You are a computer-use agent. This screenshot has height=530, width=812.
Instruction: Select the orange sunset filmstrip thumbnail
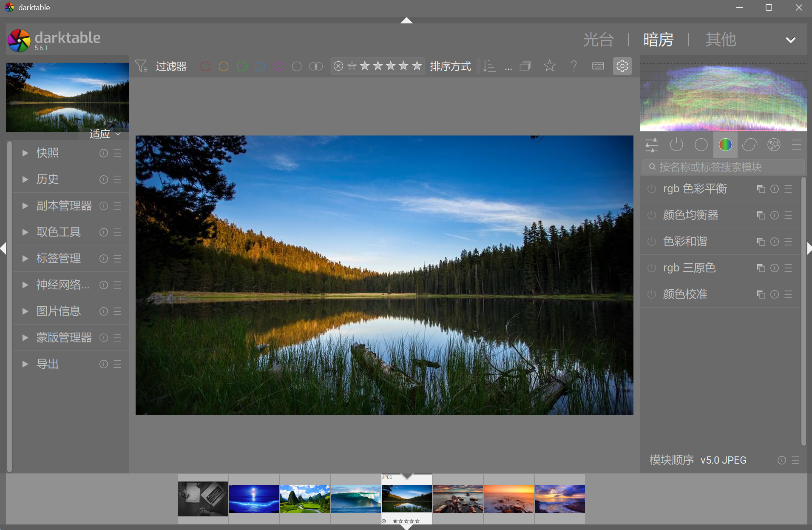click(509, 499)
